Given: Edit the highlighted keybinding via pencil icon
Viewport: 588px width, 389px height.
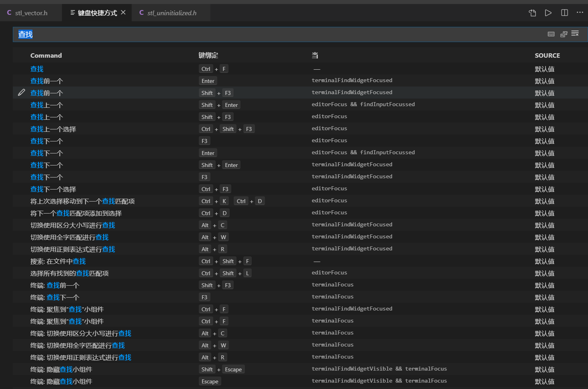Looking at the screenshot, I should (x=21, y=92).
